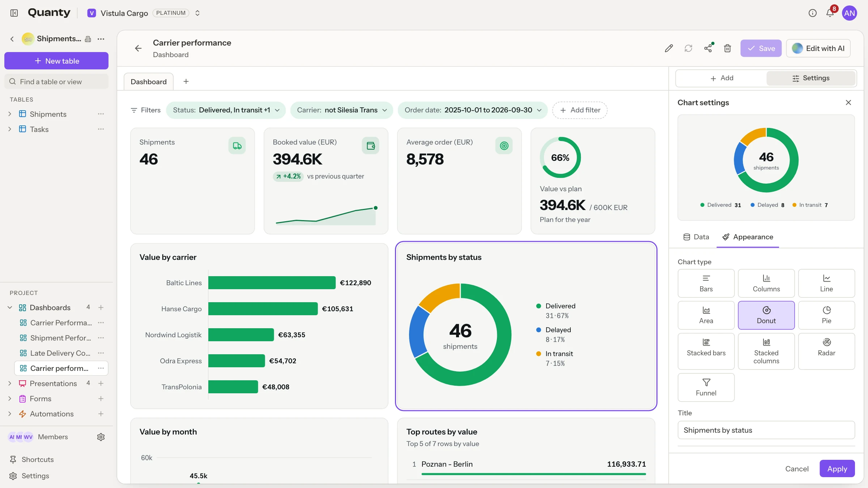Click the target icon on Average order card
The height and width of the screenshot is (488, 868).
tap(504, 146)
